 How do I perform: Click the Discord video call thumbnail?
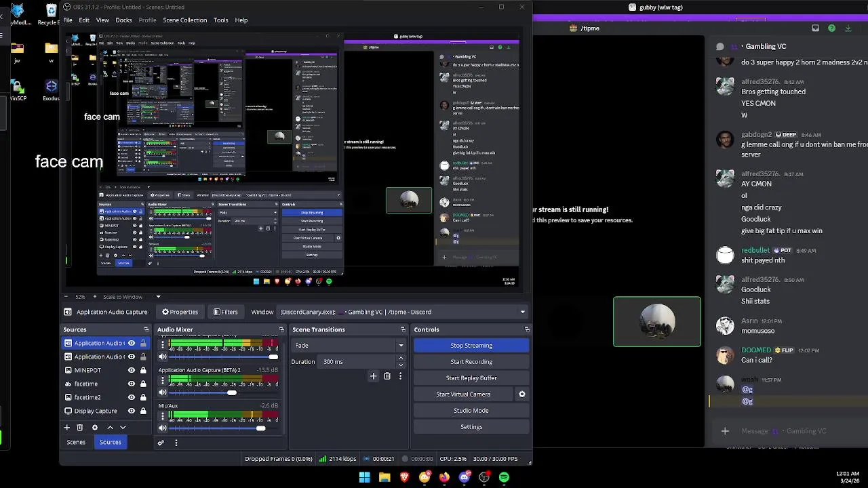657,322
